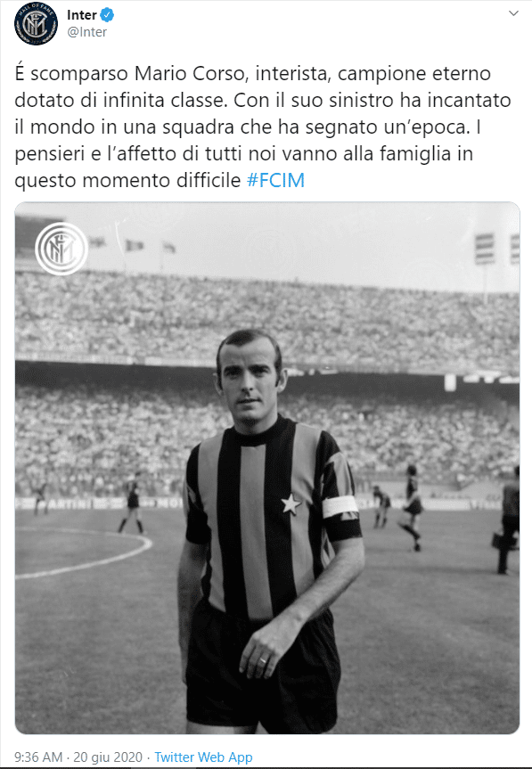Open the @Inter handle link
The width and height of the screenshot is (532, 769).
86,32
